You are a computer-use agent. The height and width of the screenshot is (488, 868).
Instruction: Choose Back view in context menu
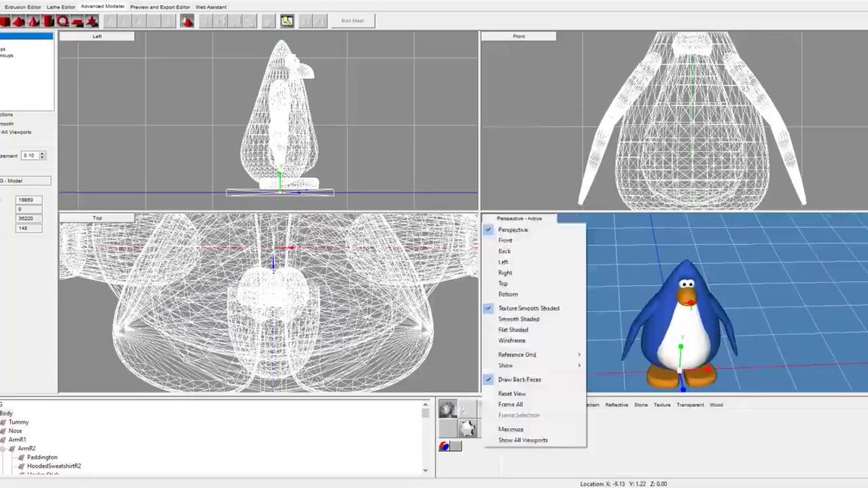pyautogui.click(x=504, y=252)
